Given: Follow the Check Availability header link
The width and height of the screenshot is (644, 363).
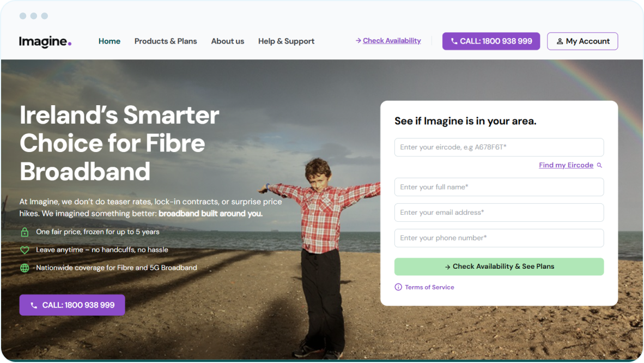Looking at the screenshot, I should [x=392, y=41].
